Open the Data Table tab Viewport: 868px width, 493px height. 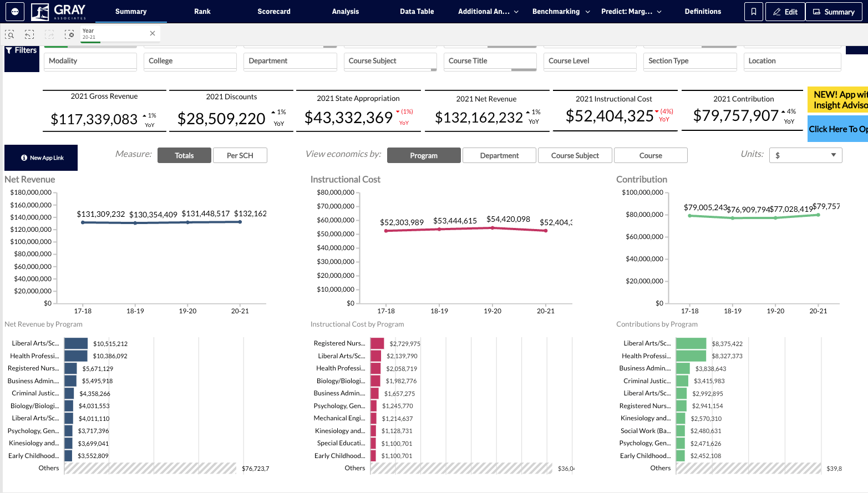417,11
